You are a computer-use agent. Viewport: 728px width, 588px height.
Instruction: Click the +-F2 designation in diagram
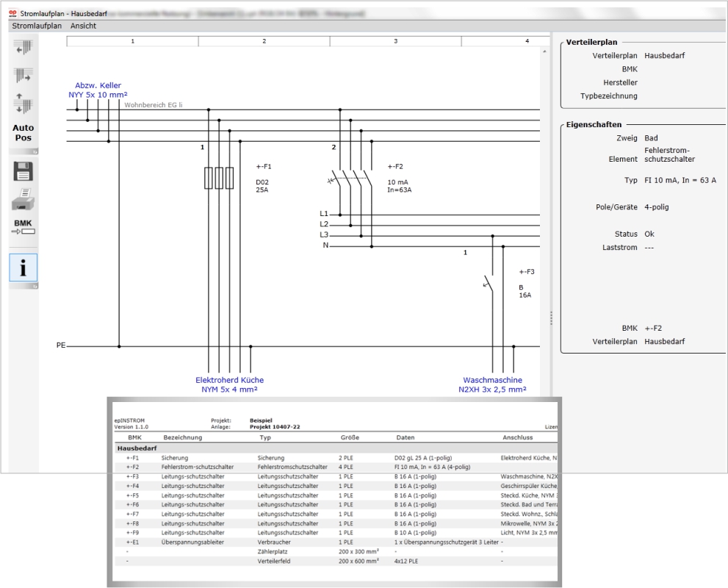pyautogui.click(x=395, y=167)
